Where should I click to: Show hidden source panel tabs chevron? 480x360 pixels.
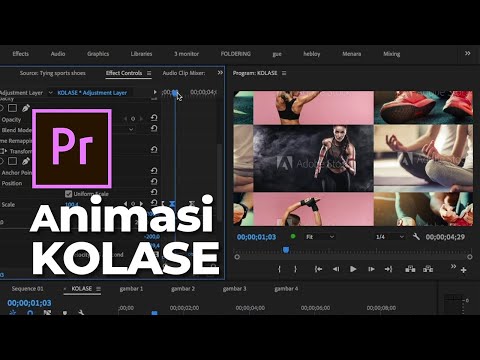pyautogui.click(x=220, y=73)
